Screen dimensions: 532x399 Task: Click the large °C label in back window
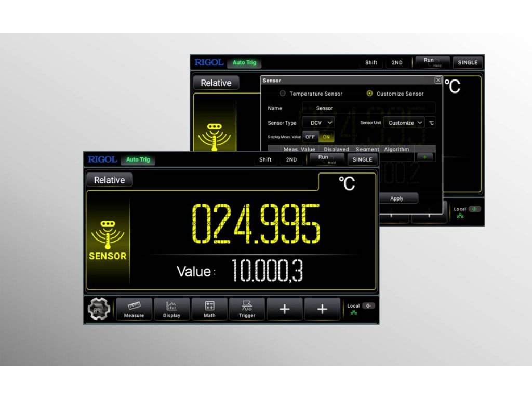coord(453,86)
